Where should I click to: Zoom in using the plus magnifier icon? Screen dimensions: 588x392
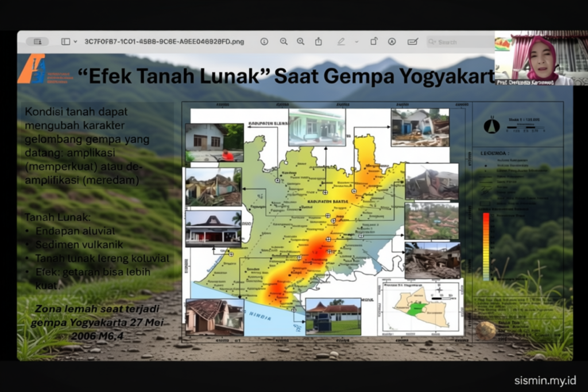301,42
